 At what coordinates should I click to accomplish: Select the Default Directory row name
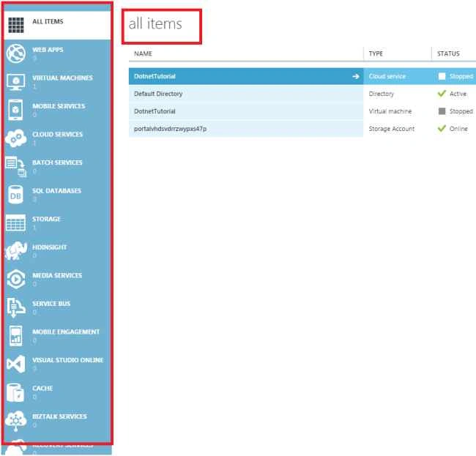[x=158, y=94]
